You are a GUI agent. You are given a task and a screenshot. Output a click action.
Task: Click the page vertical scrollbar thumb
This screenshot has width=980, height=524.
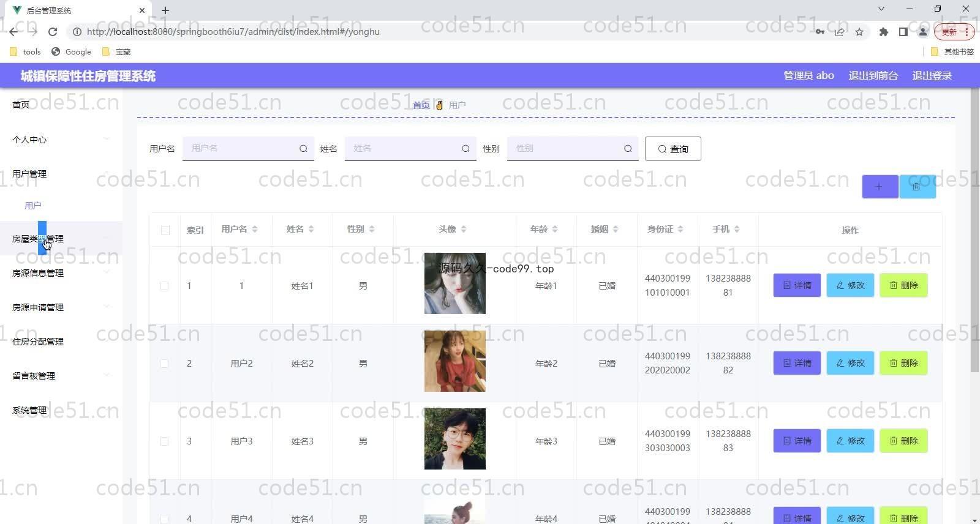click(x=975, y=231)
